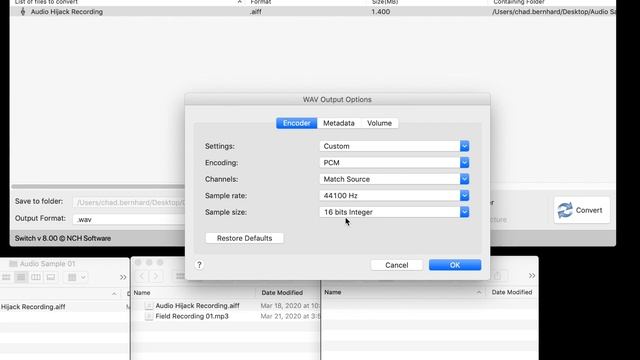Screen dimensions: 640x360
Task: Click the share icon in right Finder toolbar
Action: click(497, 276)
